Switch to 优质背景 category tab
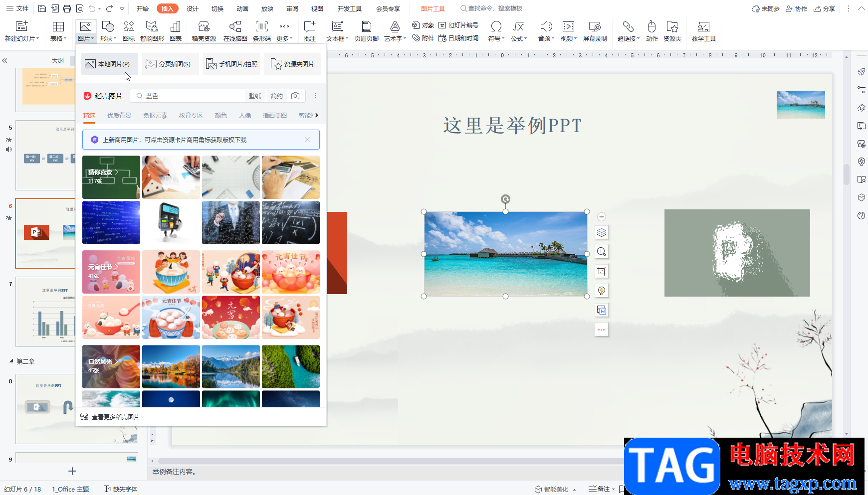 [x=119, y=115]
